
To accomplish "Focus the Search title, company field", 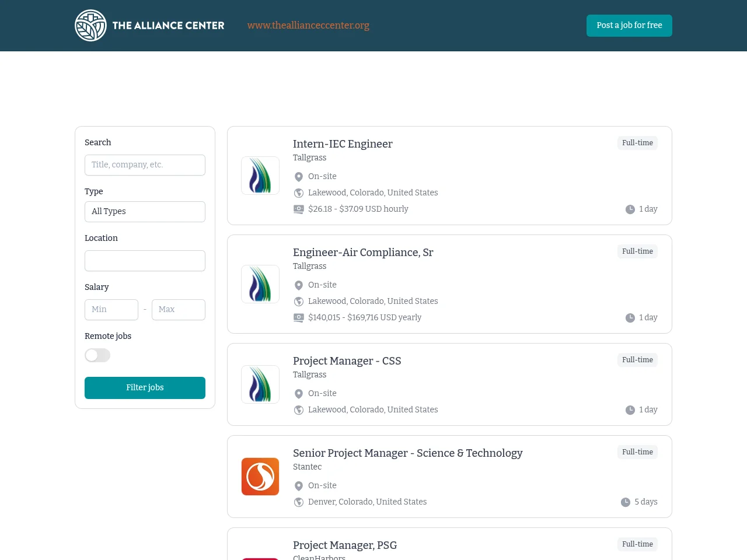I will pyautogui.click(x=145, y=165).
